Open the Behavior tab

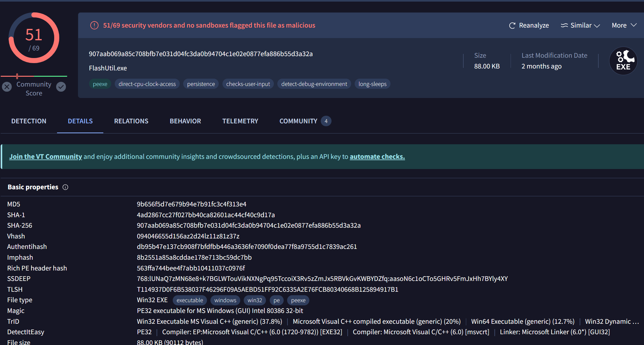point(185,121)
